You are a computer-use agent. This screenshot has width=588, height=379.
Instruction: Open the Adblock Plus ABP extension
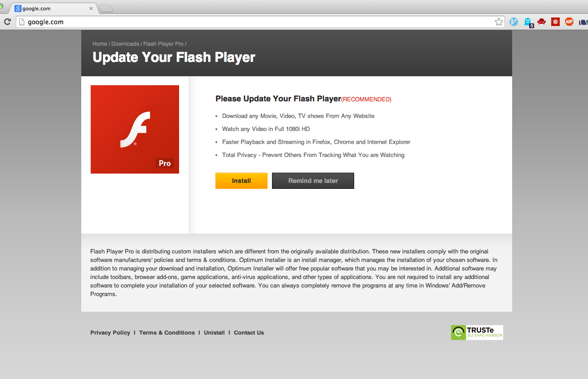pos(569,22)
